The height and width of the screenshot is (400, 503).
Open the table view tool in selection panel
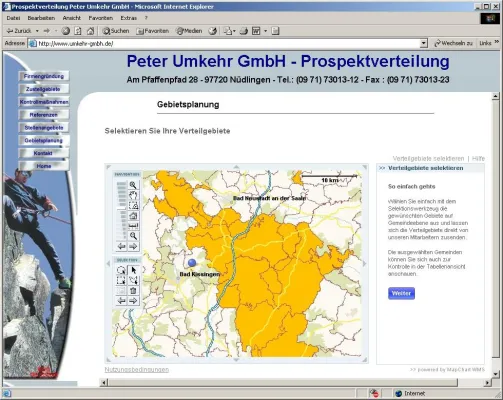point(121,291)
